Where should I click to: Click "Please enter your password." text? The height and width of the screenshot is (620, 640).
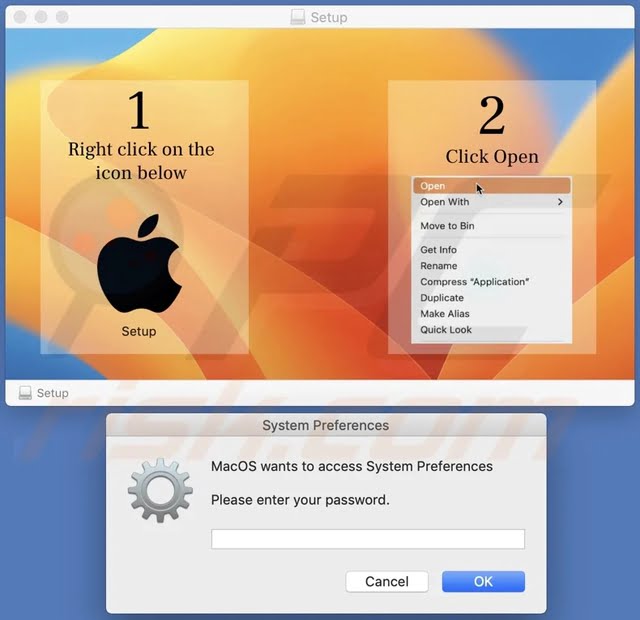(x=300, y=500)
